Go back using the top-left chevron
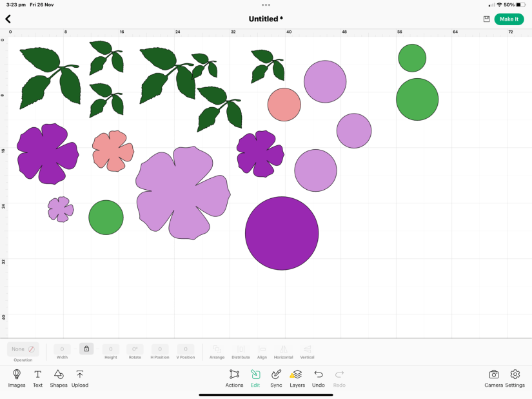The image size is (532, 399). [x=8, y=19]
